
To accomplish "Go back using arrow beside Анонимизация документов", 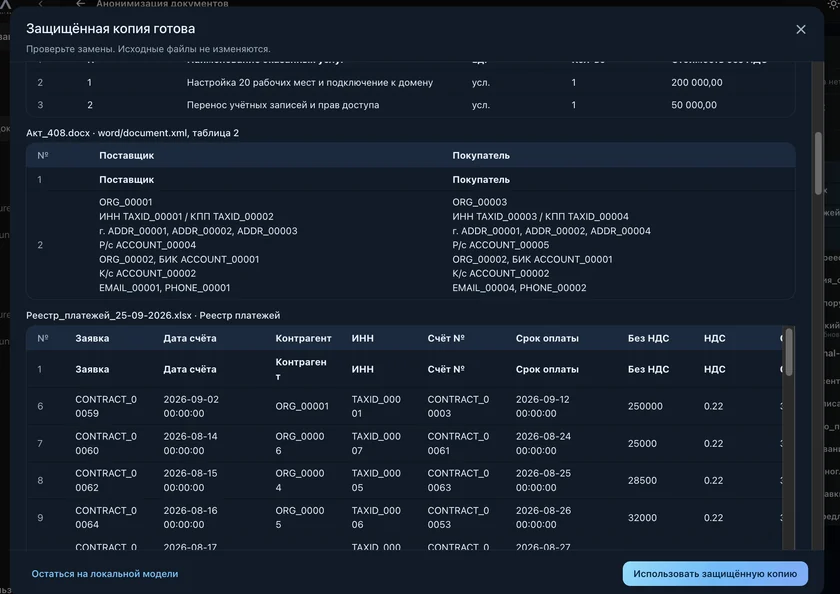I will pyautogui.click(x=80, y=4).
